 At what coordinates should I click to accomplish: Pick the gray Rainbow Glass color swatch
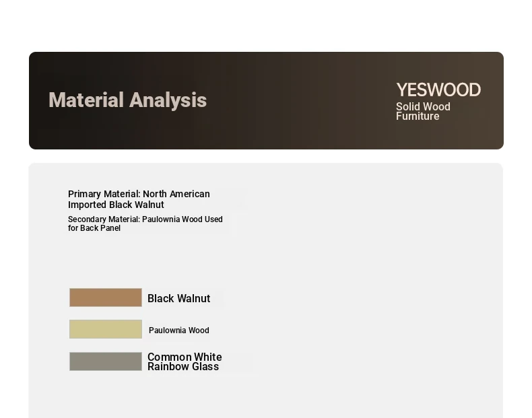tap(106, 361)
